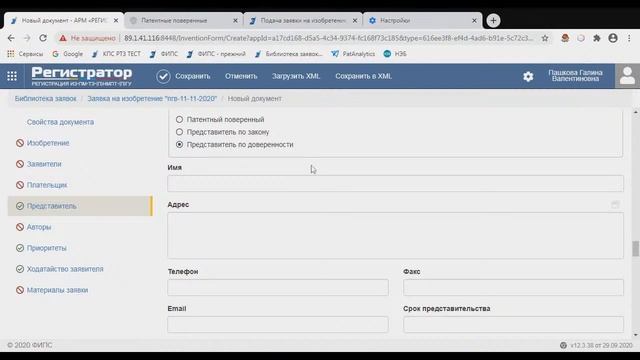Open the user avatar profile icon
The width and height of the screenshot is (640, 360).
pos(627,76)
